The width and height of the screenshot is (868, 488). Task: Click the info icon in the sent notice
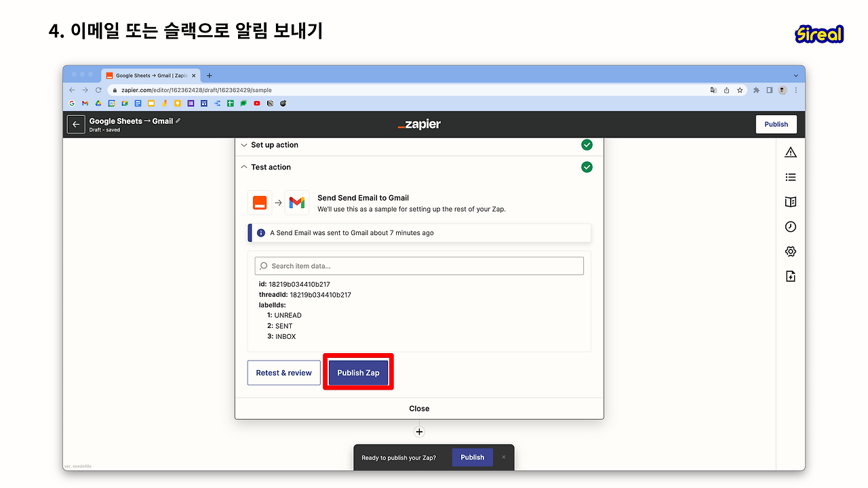[261, 232]
